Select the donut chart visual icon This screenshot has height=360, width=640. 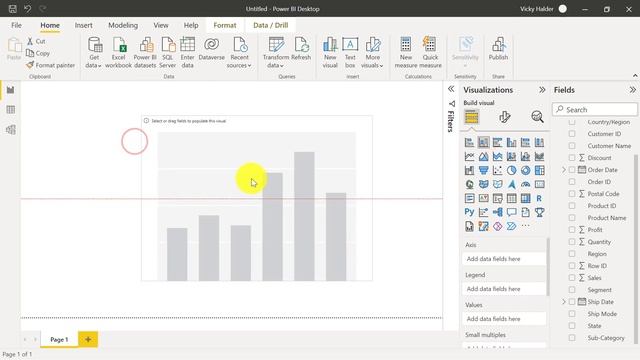(525, 170)
